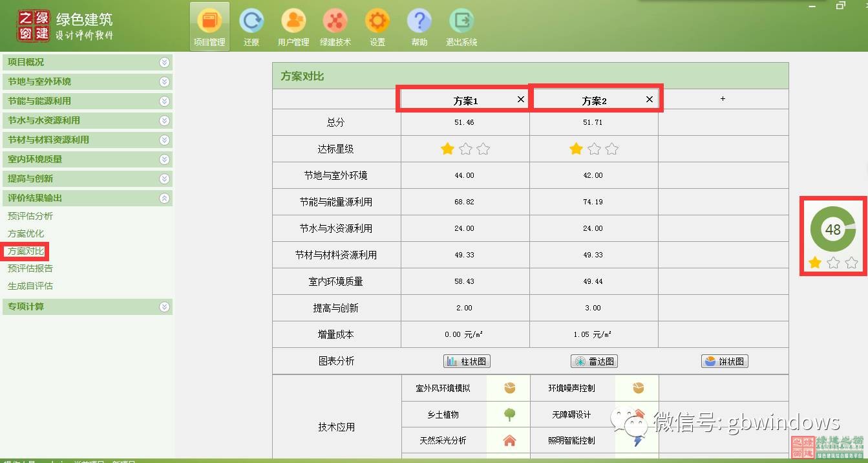Close the 方案2 column

click(x=650, y=100)
